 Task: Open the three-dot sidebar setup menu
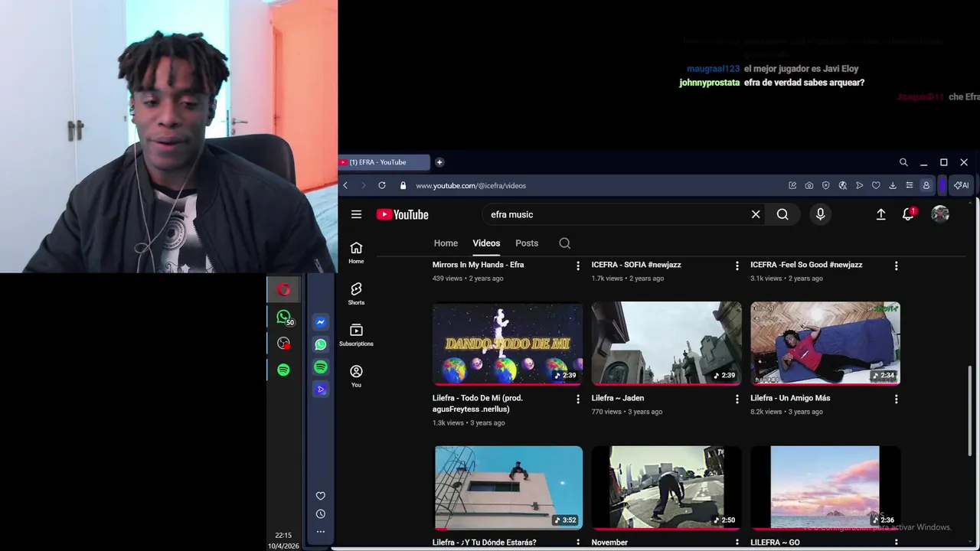[321, 532]
